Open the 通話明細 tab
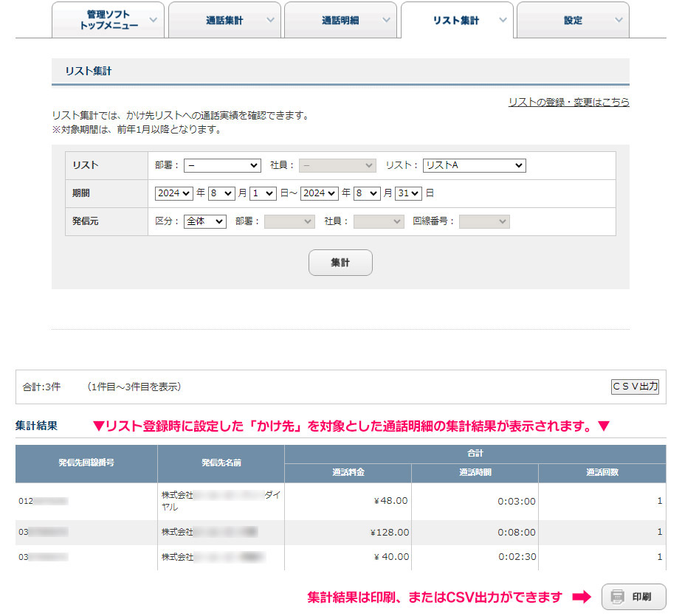The image size is (682, 616). [x=340, y=21]
